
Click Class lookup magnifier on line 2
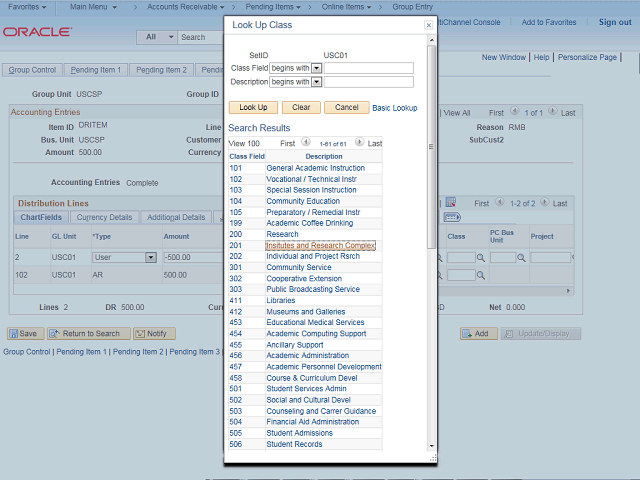(x=481, y=258)
